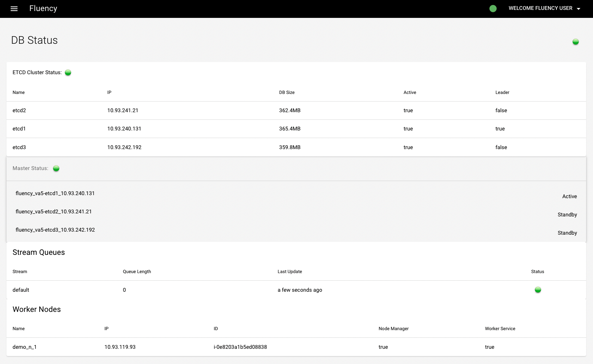Click worker IP 10.93.119.93

[120, 347]
